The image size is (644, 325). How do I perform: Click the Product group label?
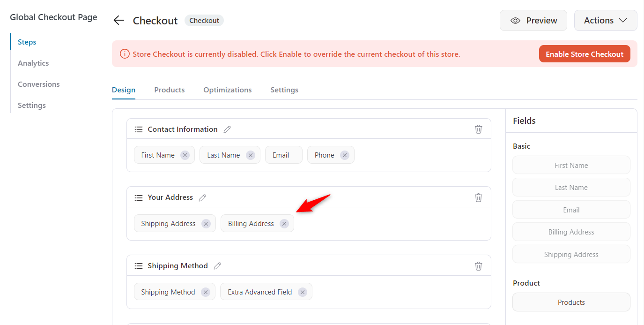[x=526, y=283]
